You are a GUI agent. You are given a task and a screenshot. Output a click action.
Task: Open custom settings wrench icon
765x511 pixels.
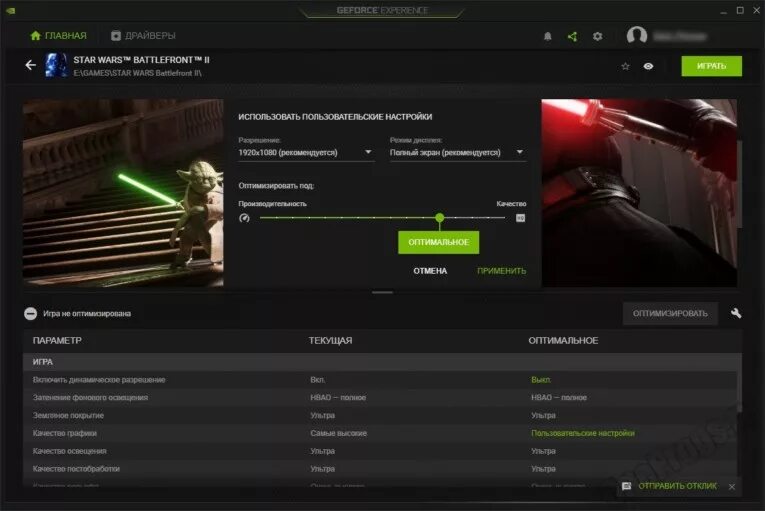tap(736, 313)
